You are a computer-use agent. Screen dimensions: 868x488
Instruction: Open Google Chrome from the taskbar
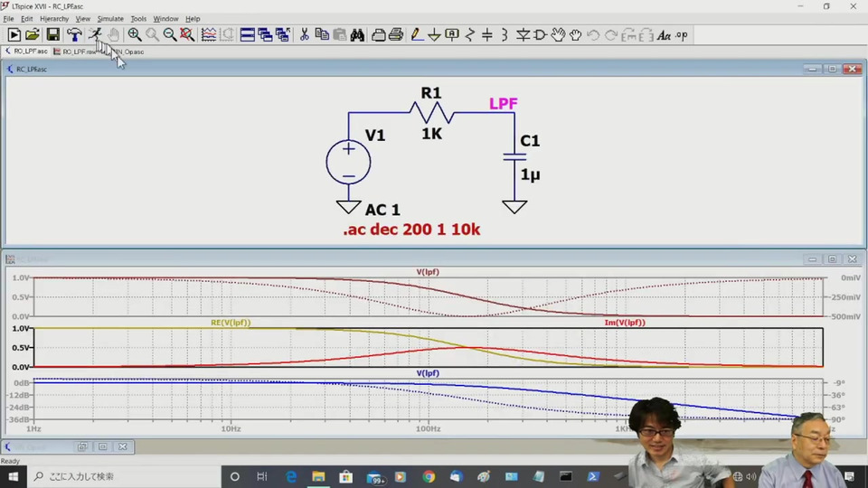click(x=429, y=476)
